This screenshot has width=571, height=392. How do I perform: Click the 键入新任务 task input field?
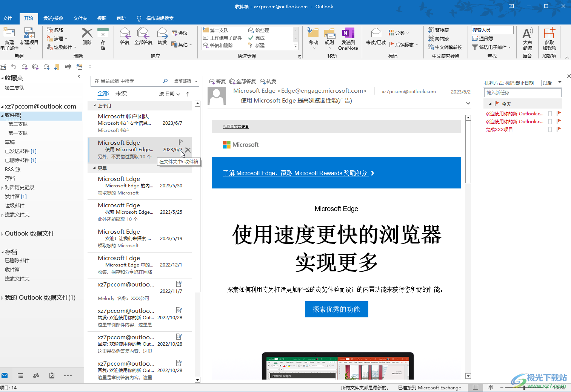[523, 92]
